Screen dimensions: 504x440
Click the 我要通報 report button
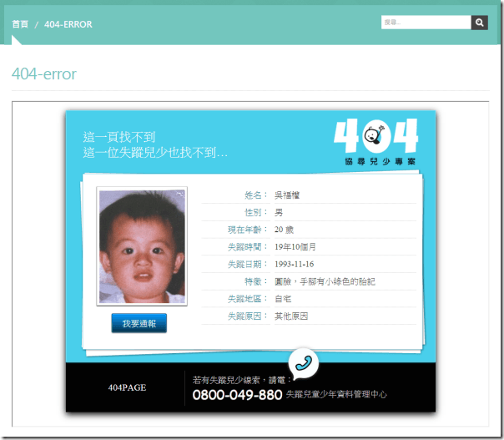[139, 323]
